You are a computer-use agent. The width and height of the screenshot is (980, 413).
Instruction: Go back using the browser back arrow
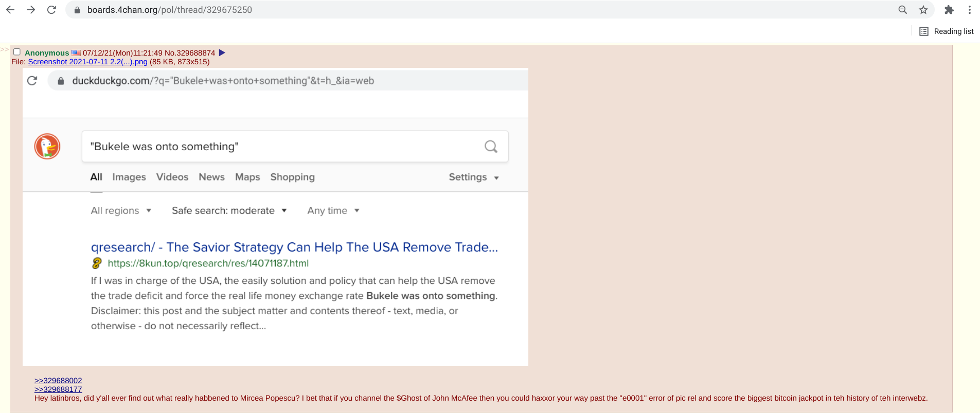point(10,10)
